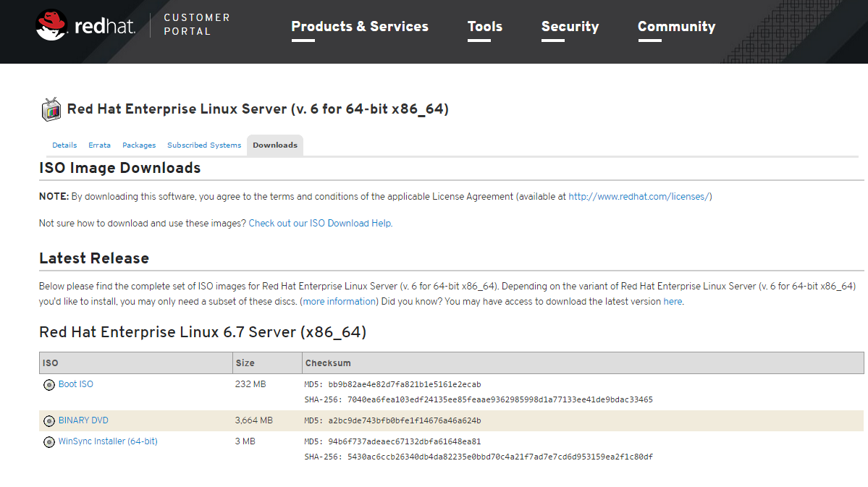Select the Downloads tab

(x=275, y=145)
